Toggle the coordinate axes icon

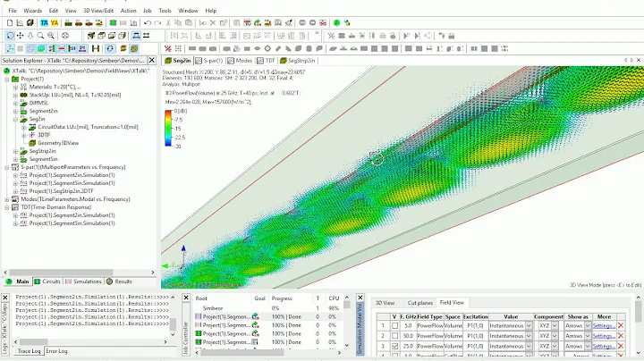10,48
